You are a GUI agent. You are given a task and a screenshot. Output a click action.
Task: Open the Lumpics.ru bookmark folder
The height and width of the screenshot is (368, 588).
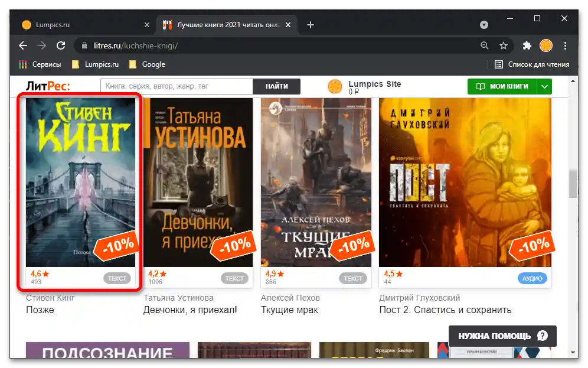(95, 64)
